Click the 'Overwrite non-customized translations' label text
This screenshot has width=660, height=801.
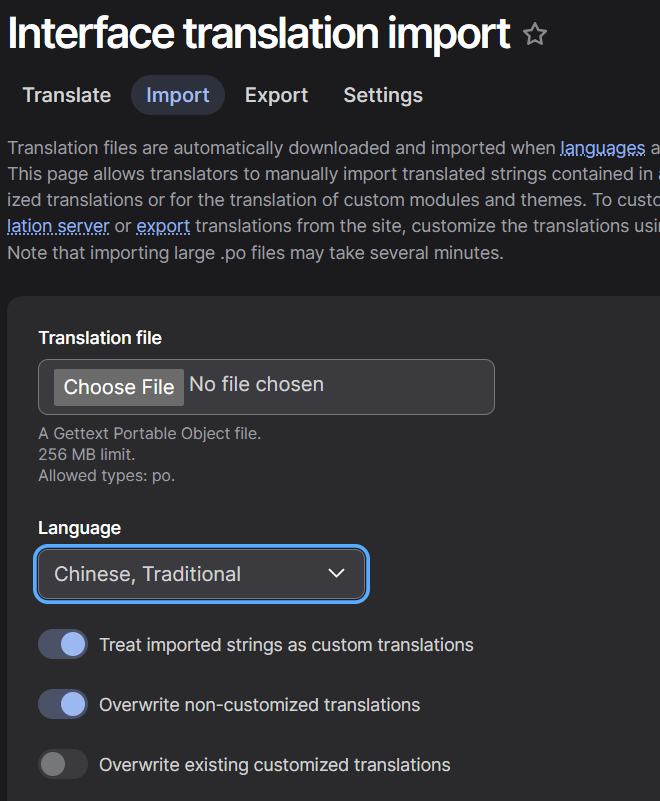pos(259,705)
